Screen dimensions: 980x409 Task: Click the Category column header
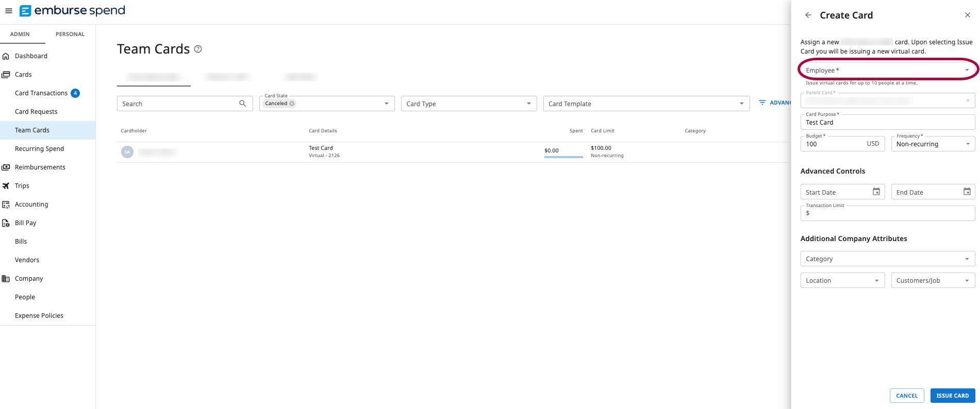[x=695, y=131]
